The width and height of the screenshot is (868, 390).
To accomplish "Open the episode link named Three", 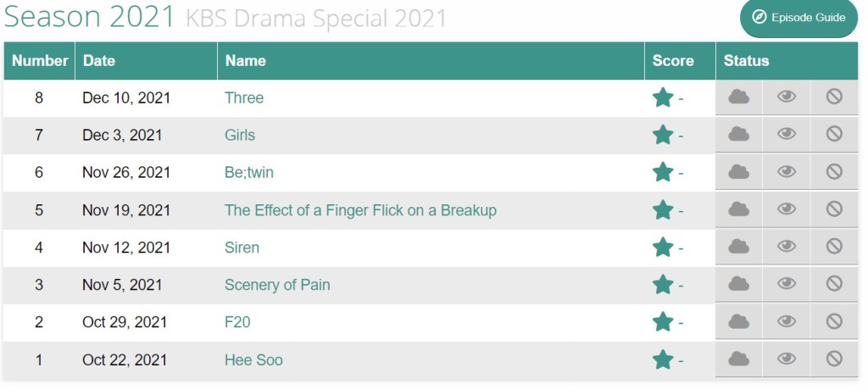I will (x=244, y=97).
